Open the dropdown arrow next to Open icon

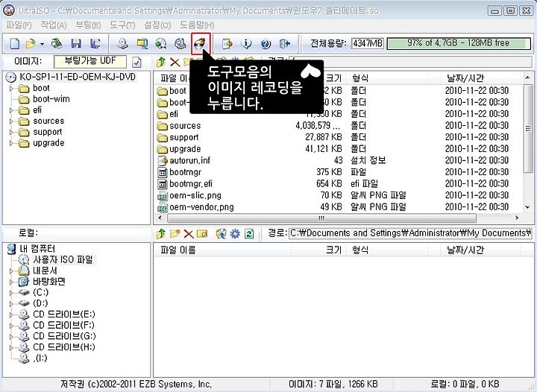tap(42, 44)
